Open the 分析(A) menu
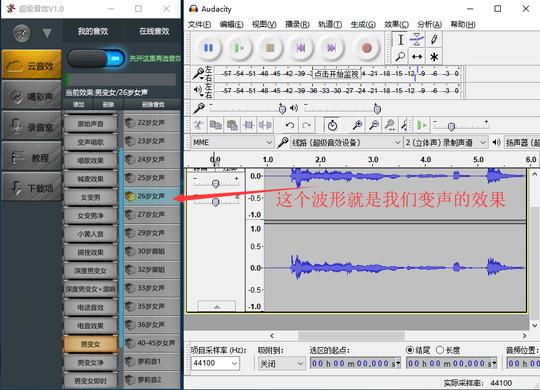Image resolution: width=540 pixels, height=390 pixels. [x=429, y=24]
